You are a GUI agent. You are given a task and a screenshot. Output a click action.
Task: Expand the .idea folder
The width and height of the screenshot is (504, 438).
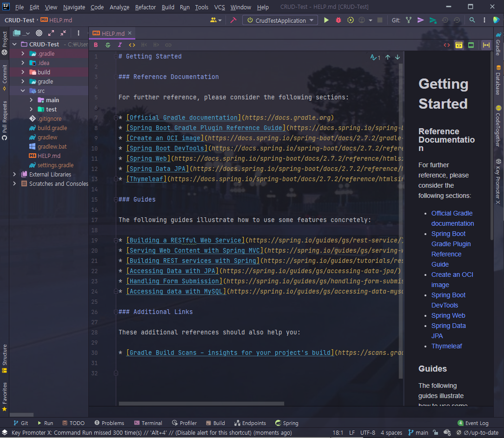23,63
